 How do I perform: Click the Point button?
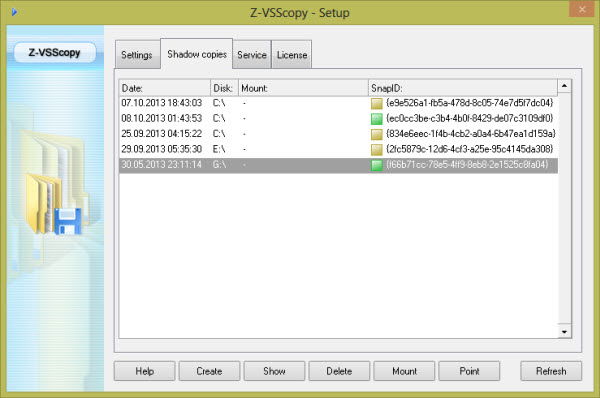[x=469, y=371]
